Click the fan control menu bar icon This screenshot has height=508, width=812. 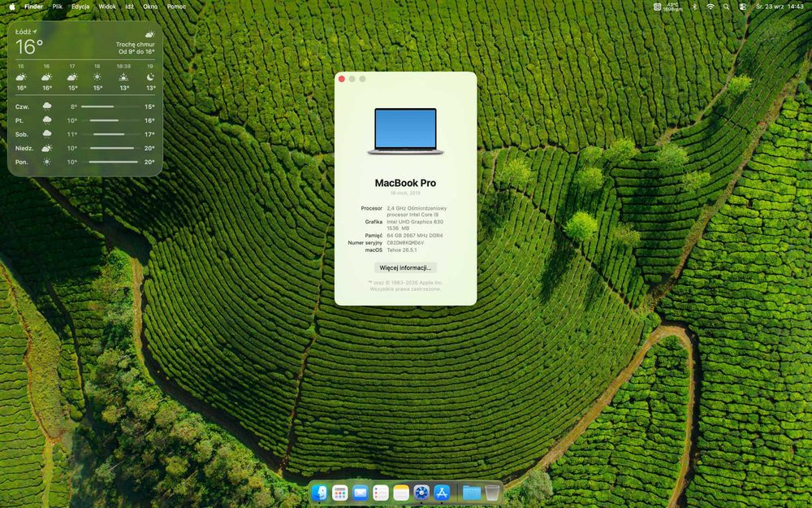coord(657,7)
